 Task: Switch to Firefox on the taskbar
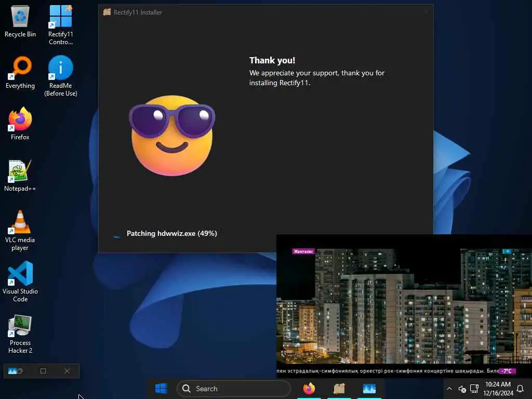tap(309, 389)
